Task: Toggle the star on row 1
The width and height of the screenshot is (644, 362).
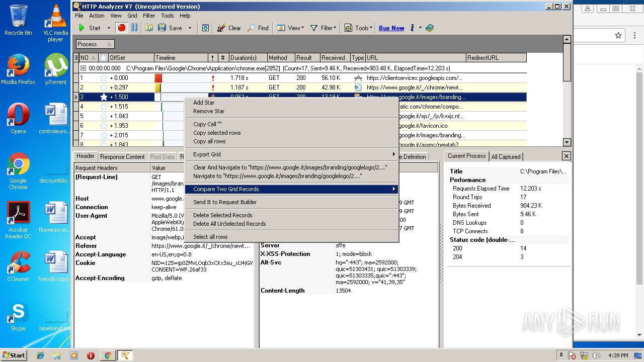Action: pyautogui.click(x=104, y=78)
